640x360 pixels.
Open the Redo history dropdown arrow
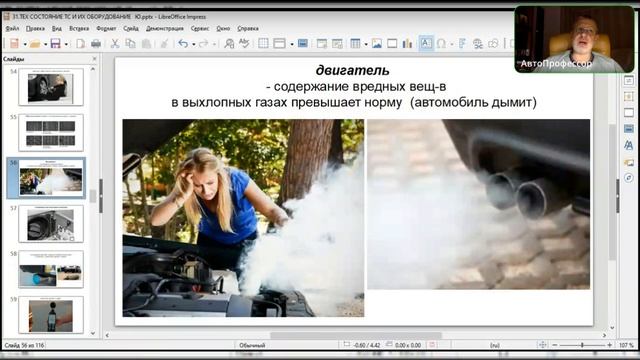tap(214, 44)
